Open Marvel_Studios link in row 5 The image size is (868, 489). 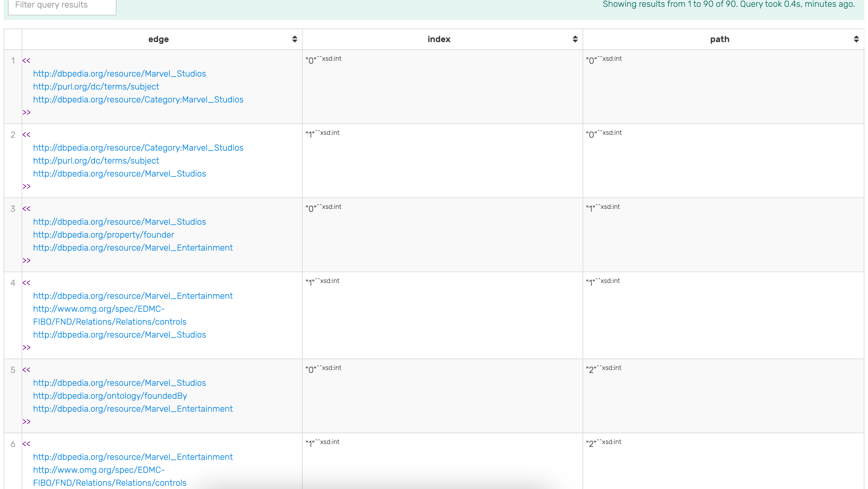tap(119, 383)
